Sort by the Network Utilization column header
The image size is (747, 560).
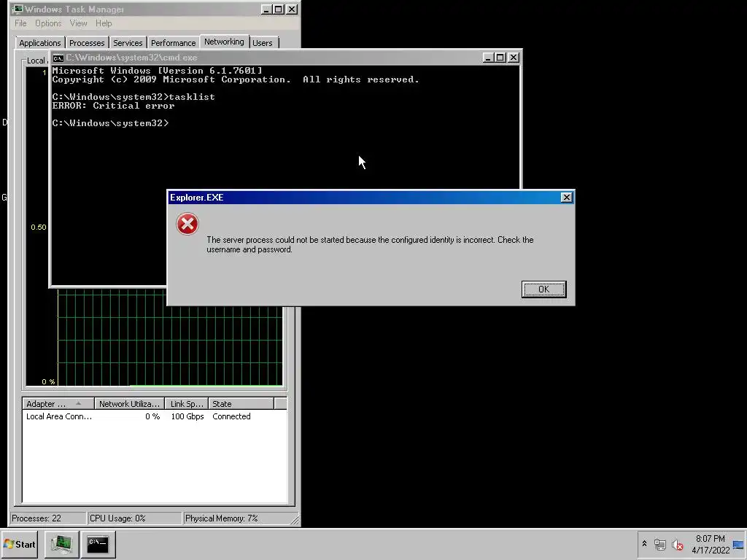[129, 404]
